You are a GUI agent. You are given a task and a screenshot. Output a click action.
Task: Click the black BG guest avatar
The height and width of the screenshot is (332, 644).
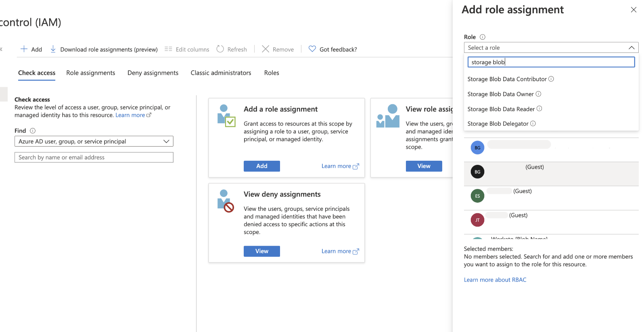pos(477,172)
